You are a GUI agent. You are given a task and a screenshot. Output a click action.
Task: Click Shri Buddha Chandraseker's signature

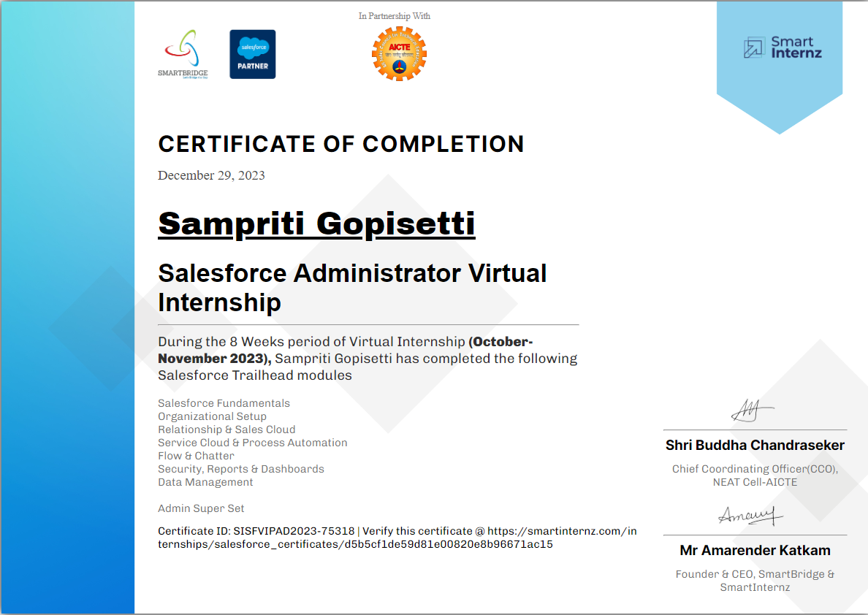[753, 410]
